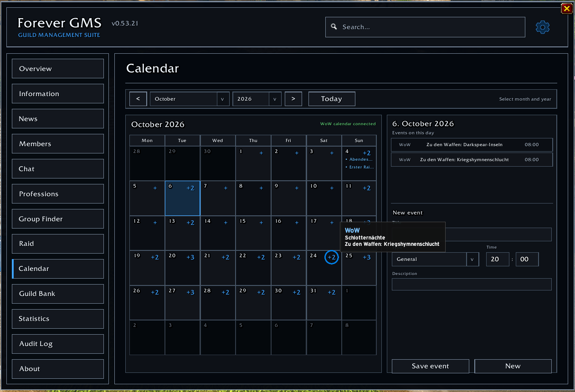The width and height of the screenshot is (575, 392).
Task: Select the October 30 day cell
Action: click(x=288, y=303)
